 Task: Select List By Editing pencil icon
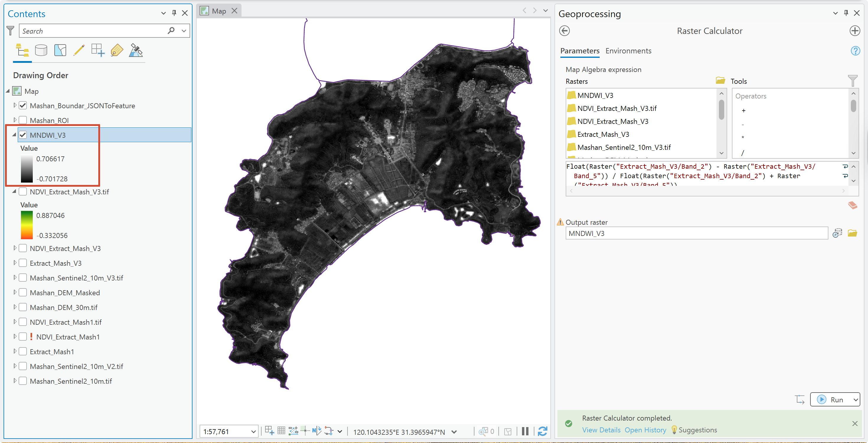coord(79,50)
